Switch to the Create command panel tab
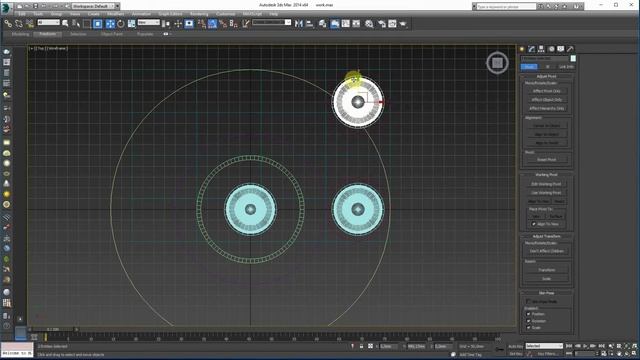 click(522, 49)
